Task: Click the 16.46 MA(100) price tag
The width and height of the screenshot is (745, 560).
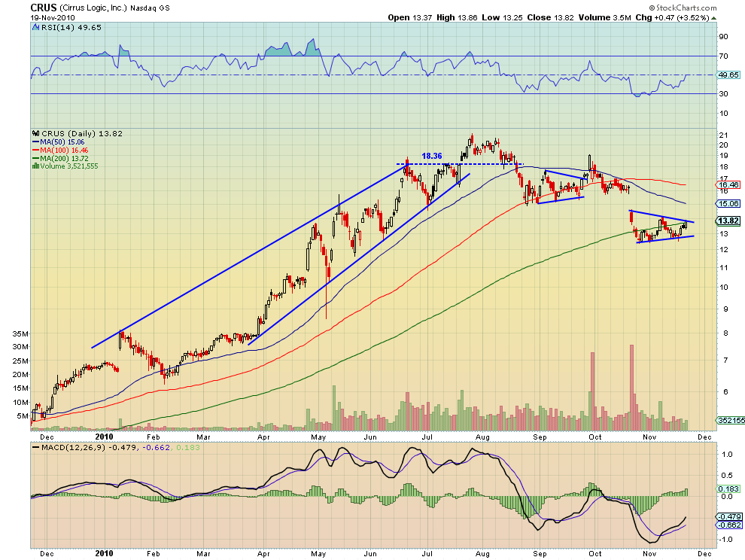Action: [728, 185]
